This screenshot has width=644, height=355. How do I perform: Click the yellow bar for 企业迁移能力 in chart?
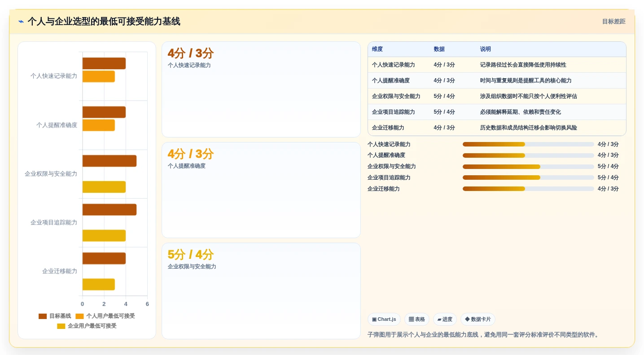99,284
